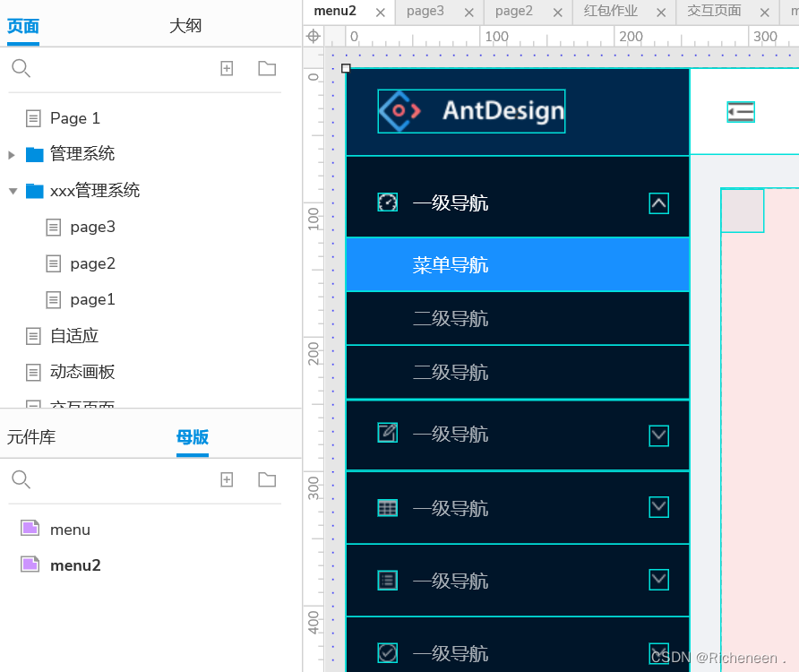Click the search icon in the 页面 panel
The image size is (799, 672).
click(21, 68)
